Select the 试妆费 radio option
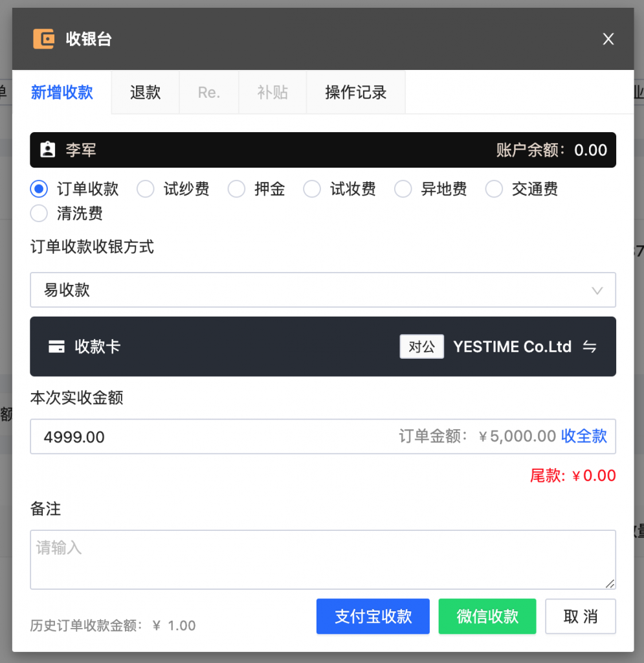 tap(313, 189)
